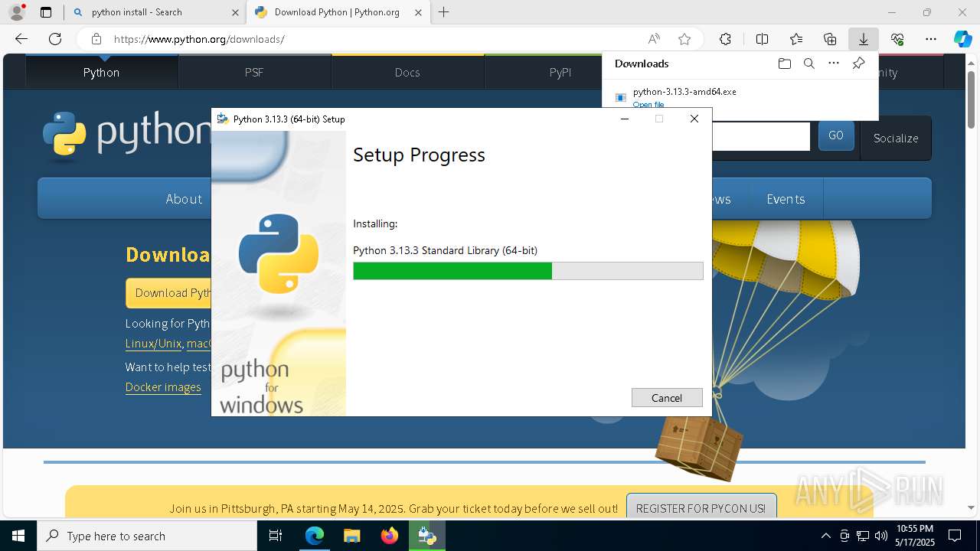The width and height of the screenshot is (980, 551).
Task: Close the Python Setup window
Action: click(694, 119)
